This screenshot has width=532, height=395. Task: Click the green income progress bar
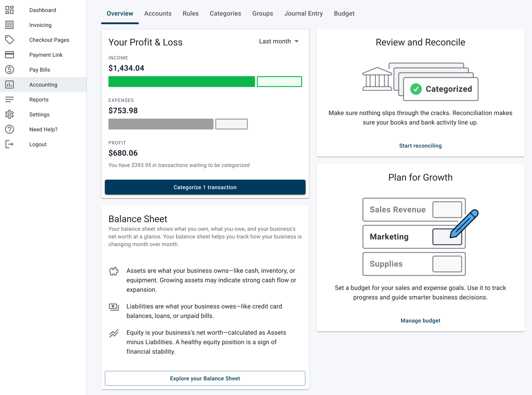click(182, 82)
